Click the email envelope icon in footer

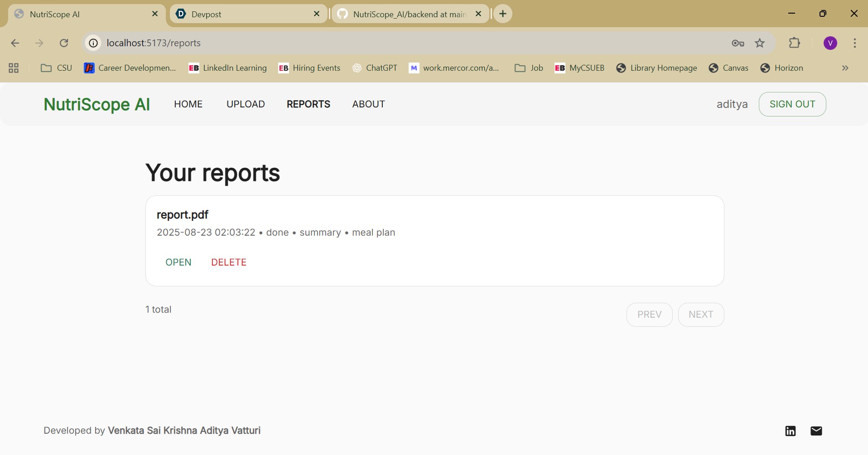[816, 431]
